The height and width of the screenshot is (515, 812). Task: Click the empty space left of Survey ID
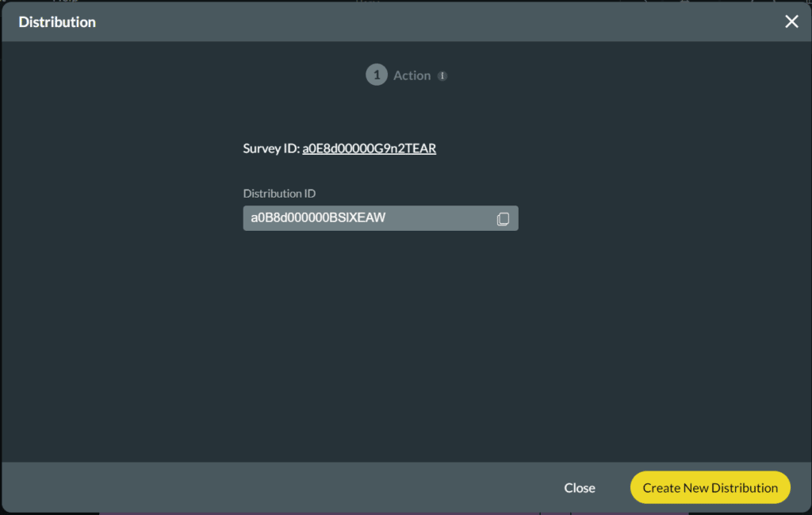119,148
